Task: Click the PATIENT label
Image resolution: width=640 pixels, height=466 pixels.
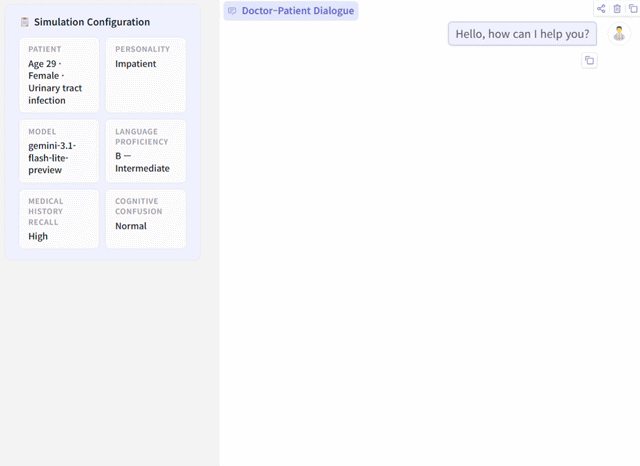Action: [x=45, y=49]
